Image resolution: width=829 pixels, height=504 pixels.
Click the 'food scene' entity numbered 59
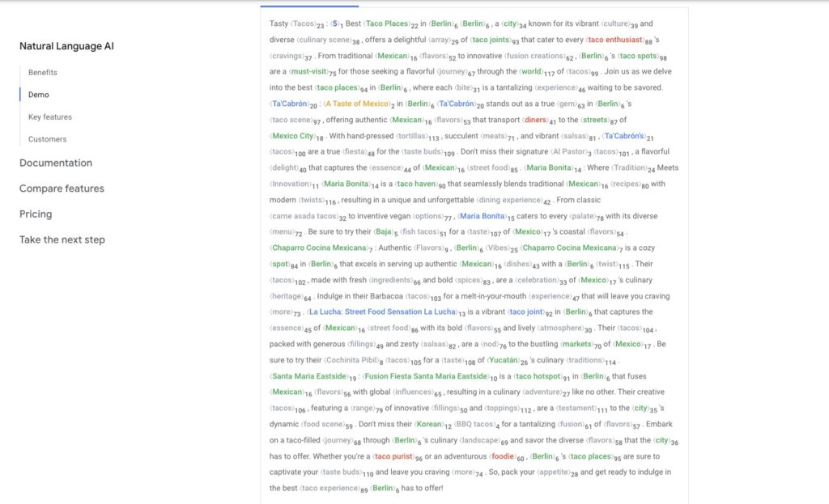pos(322,424)
